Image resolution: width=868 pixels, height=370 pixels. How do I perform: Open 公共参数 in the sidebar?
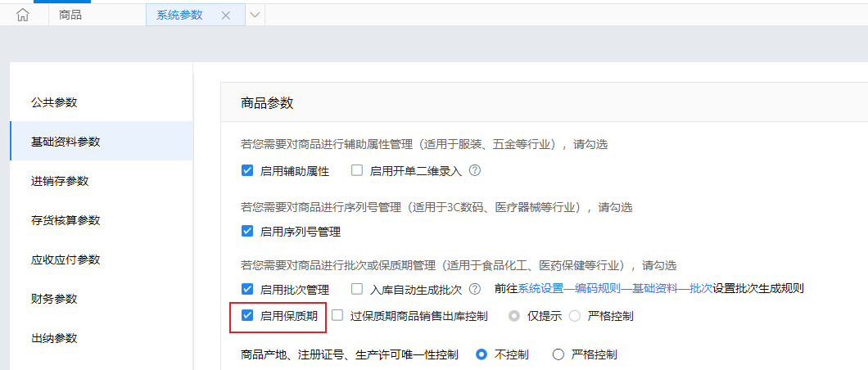102,102
